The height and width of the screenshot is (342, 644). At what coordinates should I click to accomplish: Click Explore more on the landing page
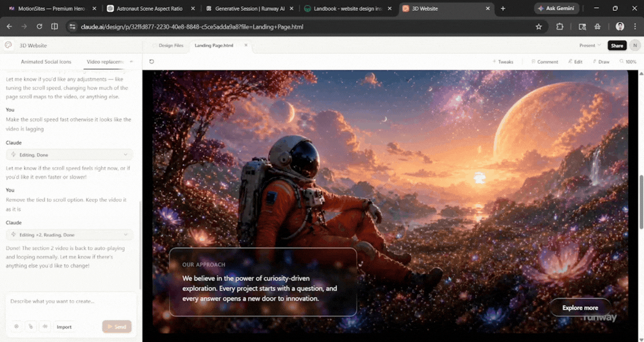[580, 307]
